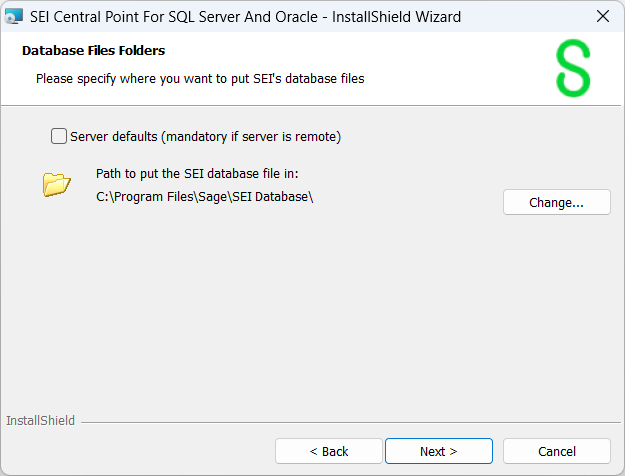Cancel the installation
Image resolution: width=625 pixels, height=476 pixels.
pos(556,451)
